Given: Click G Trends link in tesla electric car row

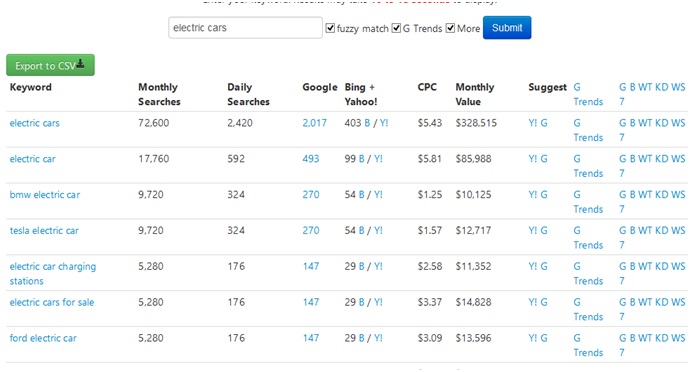Looking at the screenshot, I should point(588,238).
